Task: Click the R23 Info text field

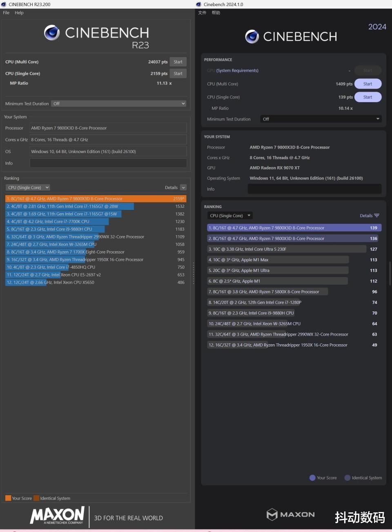Action: [108, 163]
